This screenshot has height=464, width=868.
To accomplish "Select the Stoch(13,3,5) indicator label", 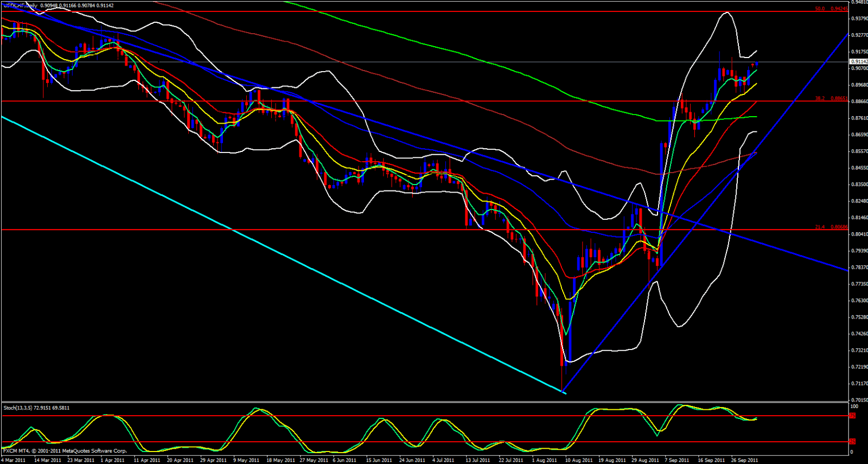I will 36,408.
